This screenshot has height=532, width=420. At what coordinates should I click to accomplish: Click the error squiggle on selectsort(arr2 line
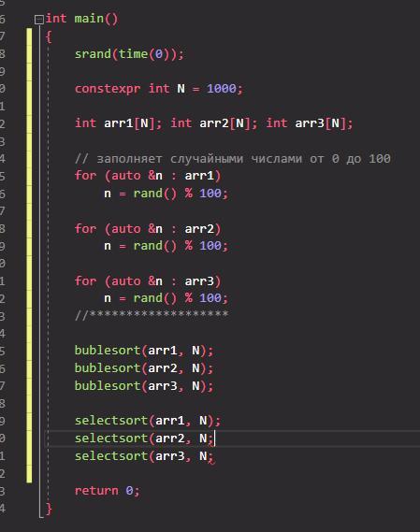[210, 443]
